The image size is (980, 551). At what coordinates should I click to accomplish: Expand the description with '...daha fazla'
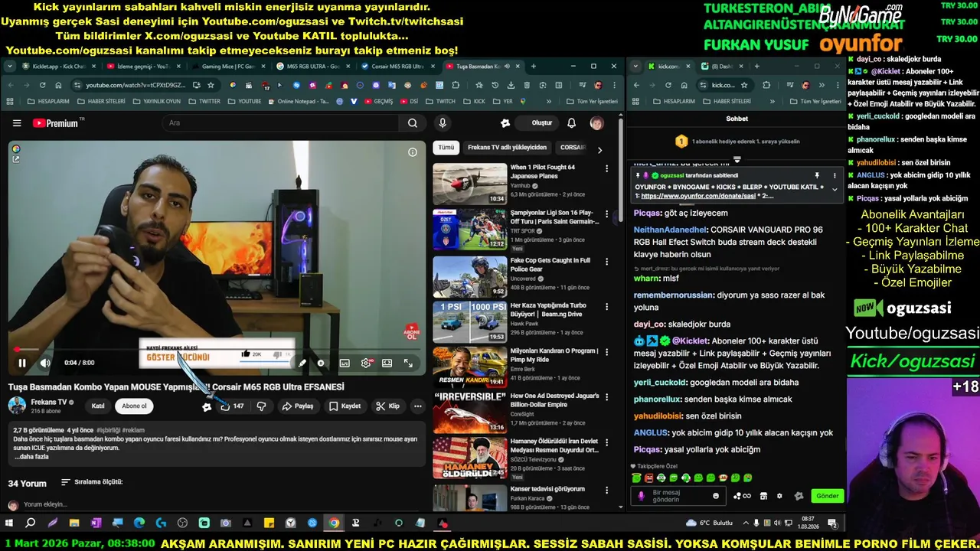coord(31,457)
